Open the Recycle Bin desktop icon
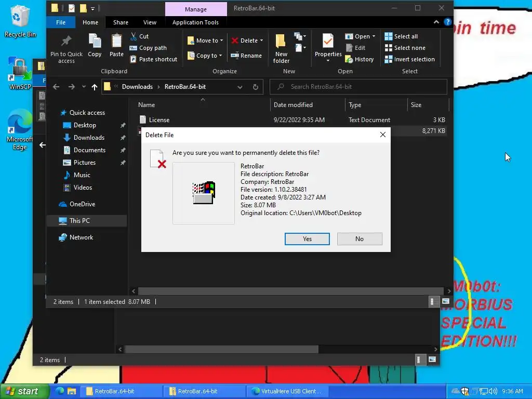 pos(20,22)
